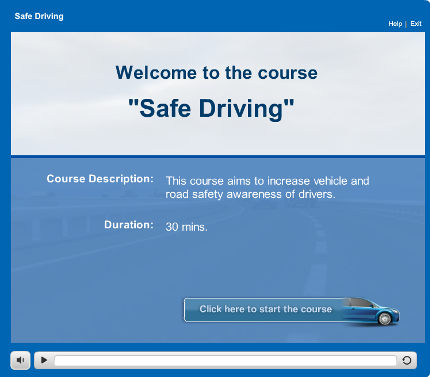
Task: Mute the course audio with speaker icon
Action: tap(21, 360)
